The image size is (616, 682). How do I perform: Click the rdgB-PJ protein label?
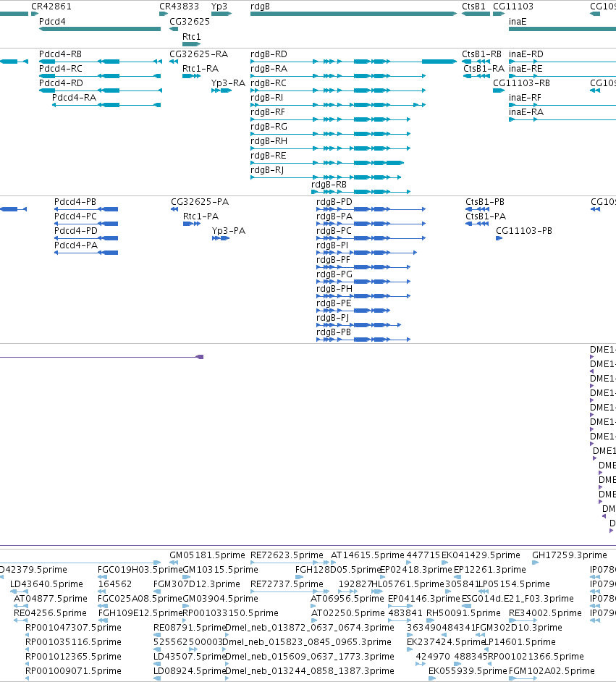click(332, 318)
